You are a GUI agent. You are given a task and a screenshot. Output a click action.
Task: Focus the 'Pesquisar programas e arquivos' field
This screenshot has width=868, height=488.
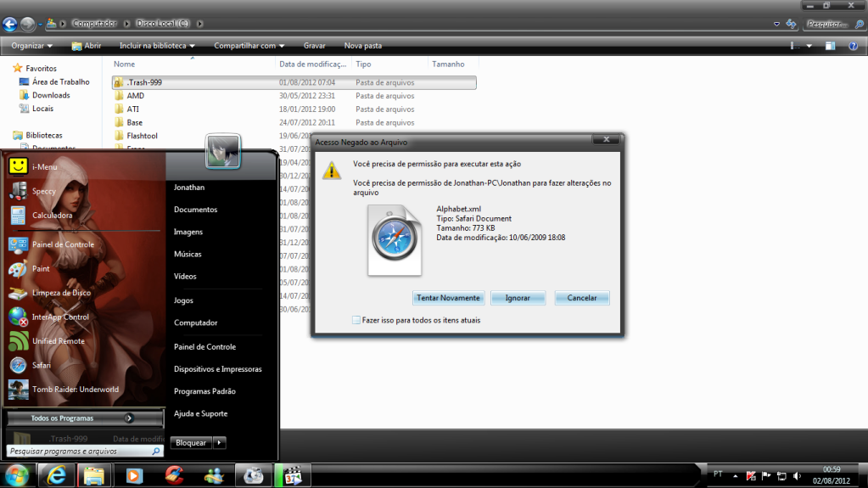click(x=84, y=452)
